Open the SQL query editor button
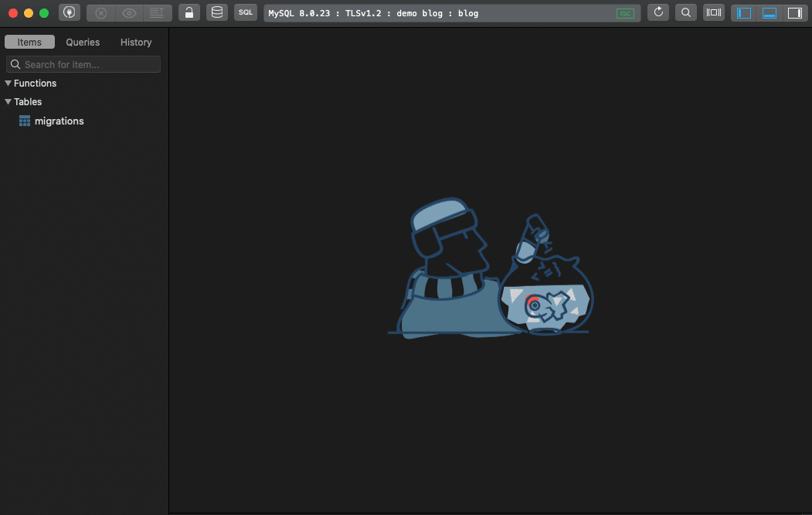The image size is (812, 515). coord(246,12)
